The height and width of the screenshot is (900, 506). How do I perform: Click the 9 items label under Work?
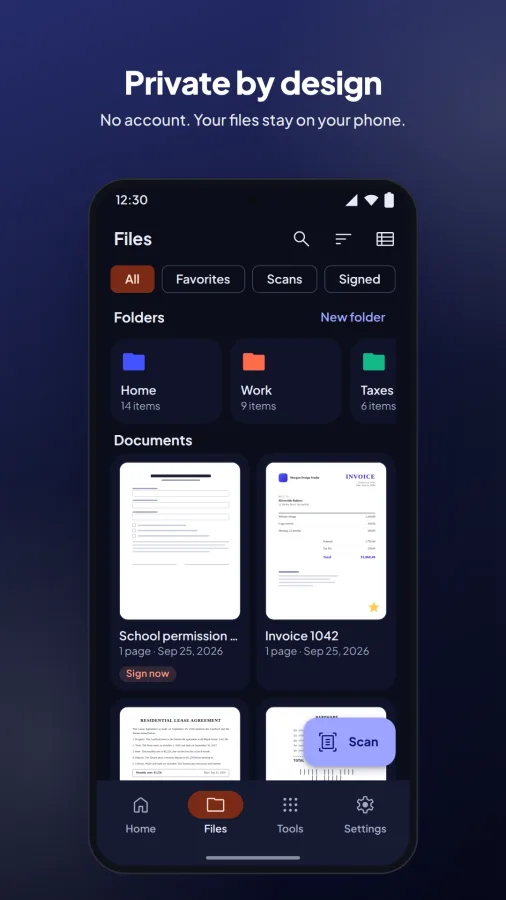[x=259, y=406]
